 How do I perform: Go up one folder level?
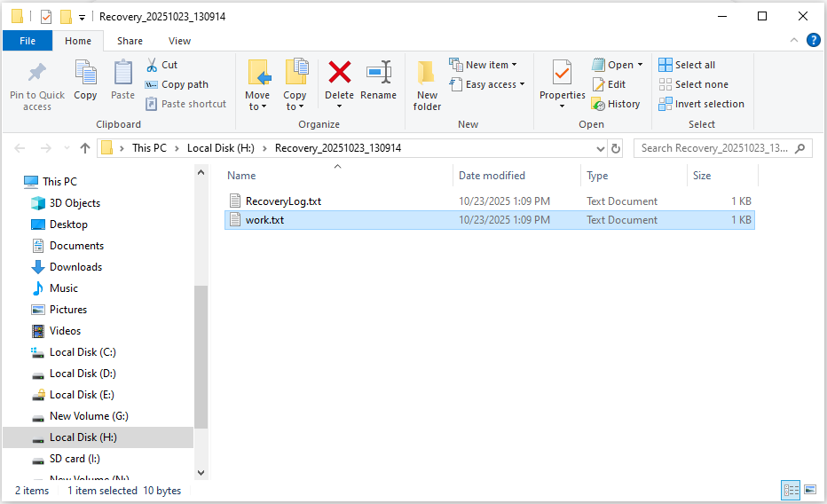pos(85,148)
